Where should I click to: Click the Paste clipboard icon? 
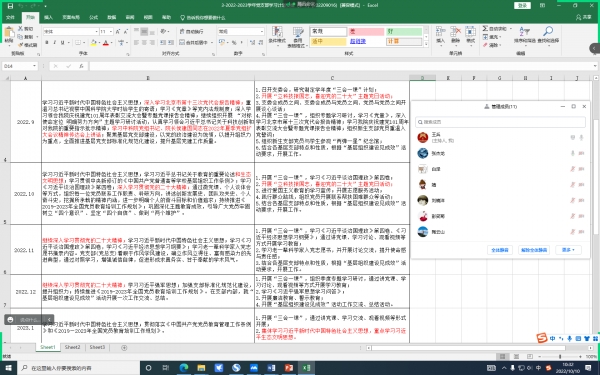pos(8,34)
